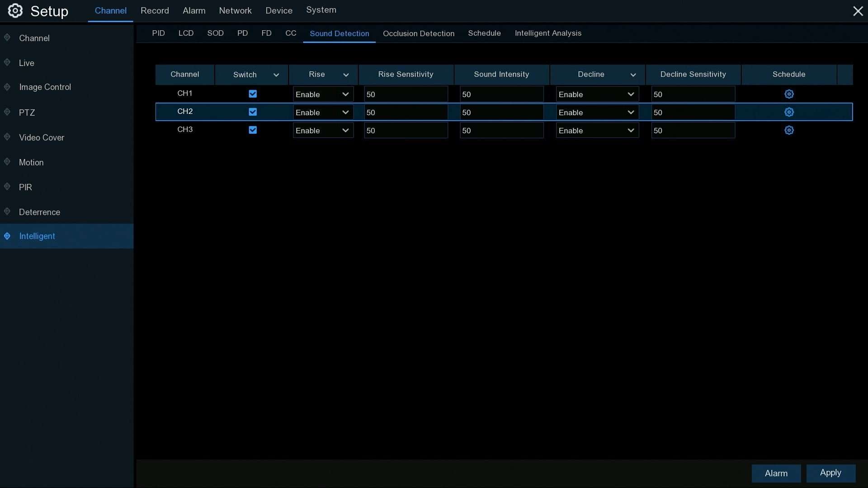Expand CH1 Rise Enable dropdown
The image size is (868, 488).
(323, 94)
